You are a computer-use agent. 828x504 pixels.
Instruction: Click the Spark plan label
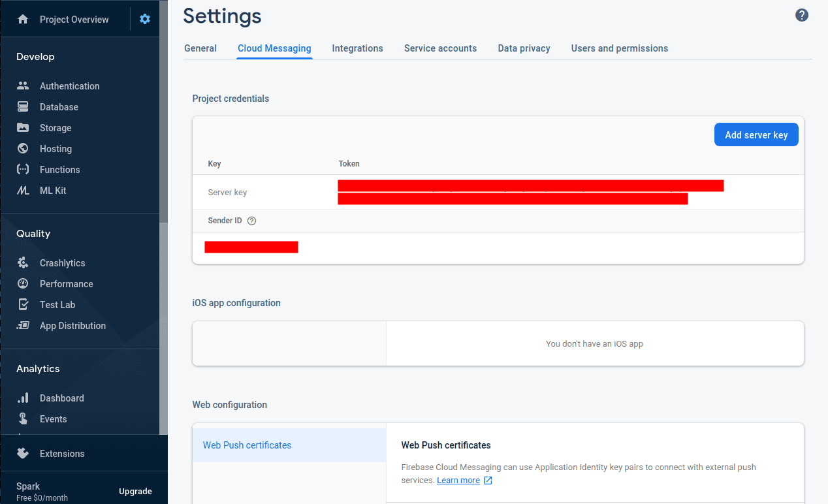click(28, 486)
